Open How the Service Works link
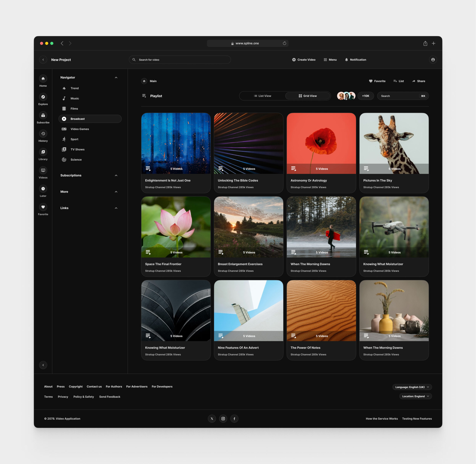The width and height of the screenshot is (476, 464). [382, 419]
